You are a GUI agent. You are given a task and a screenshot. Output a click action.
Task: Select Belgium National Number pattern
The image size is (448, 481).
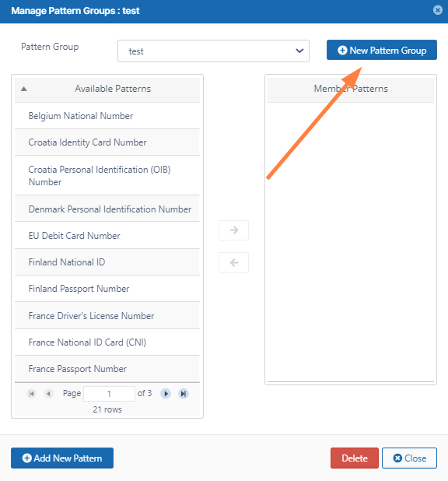point(107,116)
